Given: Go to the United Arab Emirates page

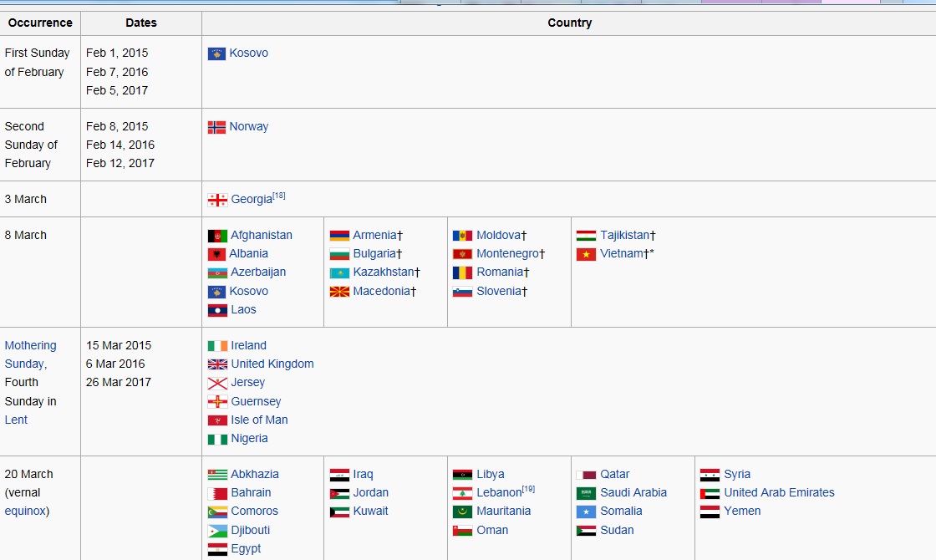Looking at the screenshot, I should 779,492.
